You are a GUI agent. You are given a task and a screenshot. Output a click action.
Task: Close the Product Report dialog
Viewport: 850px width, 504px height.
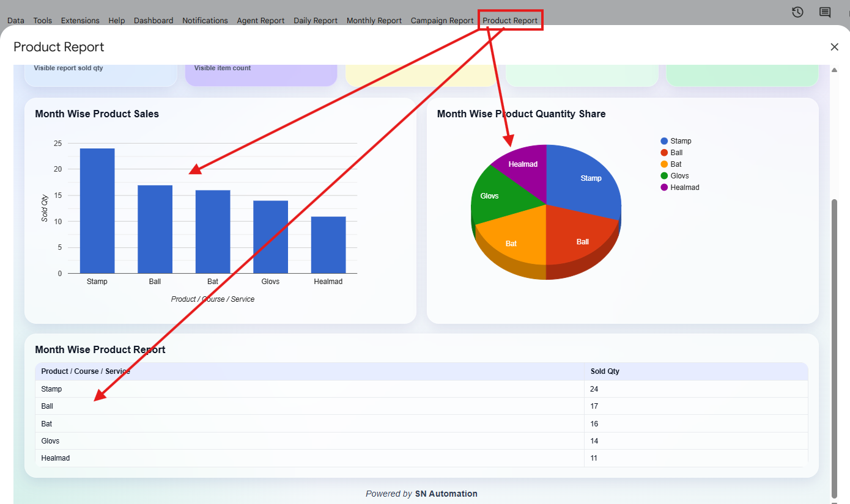point(834,47)
